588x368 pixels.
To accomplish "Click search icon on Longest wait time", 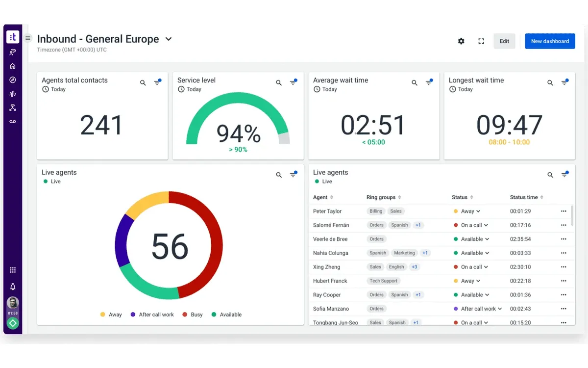I will coord(550,83).
